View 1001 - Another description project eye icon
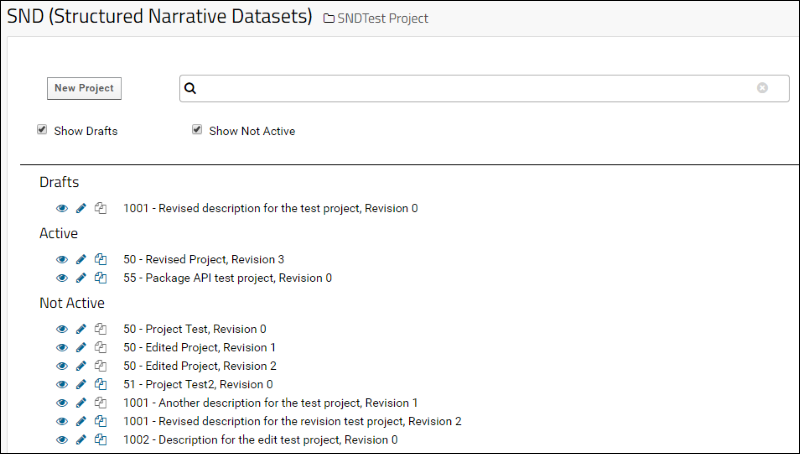The image size is (800, 454). (62, 403)
